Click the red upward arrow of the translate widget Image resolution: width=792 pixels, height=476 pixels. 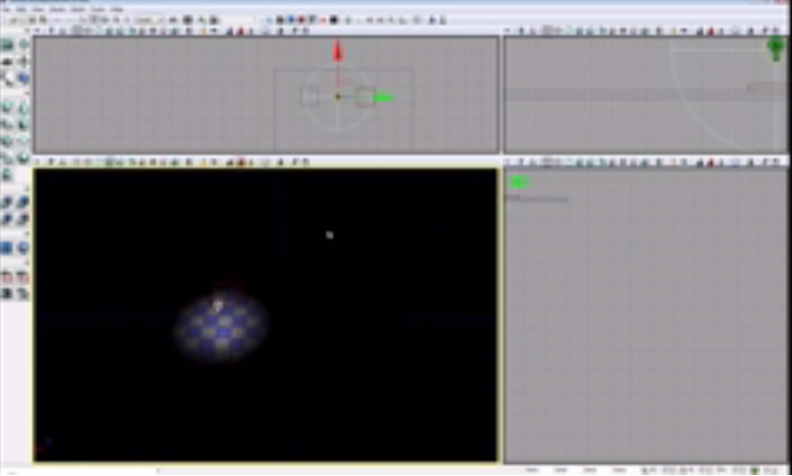pos(338,52)
